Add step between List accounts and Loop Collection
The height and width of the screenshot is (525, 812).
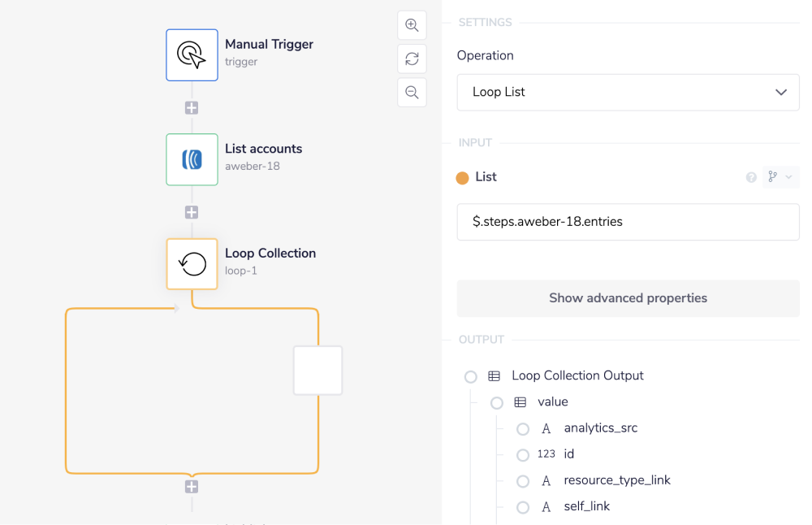click(192, 212)
